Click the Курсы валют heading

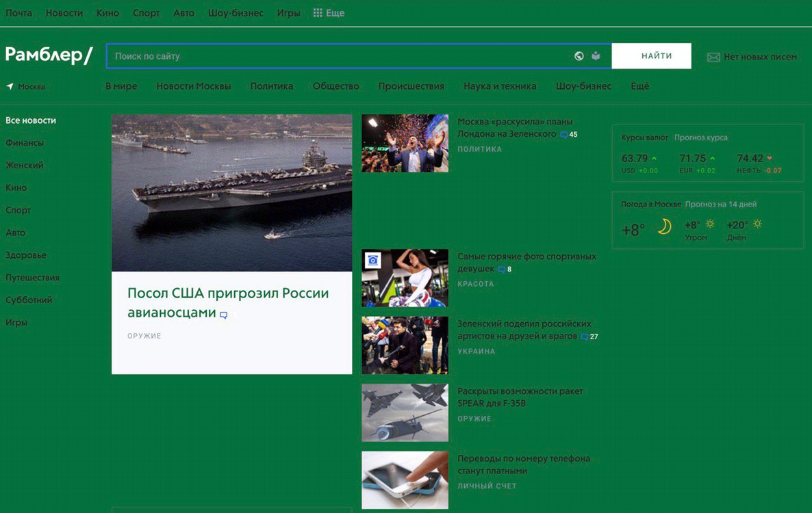coord(645,137)
